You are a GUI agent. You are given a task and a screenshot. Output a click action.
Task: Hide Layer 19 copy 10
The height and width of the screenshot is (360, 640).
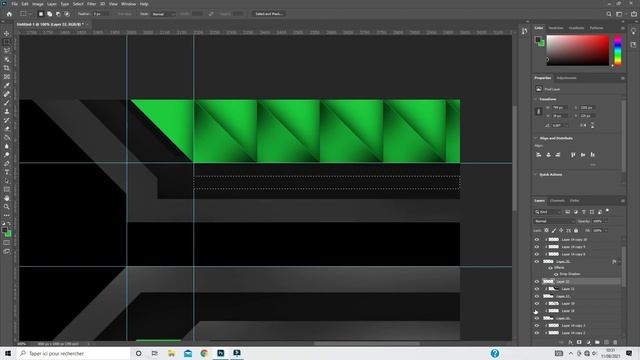537,240
